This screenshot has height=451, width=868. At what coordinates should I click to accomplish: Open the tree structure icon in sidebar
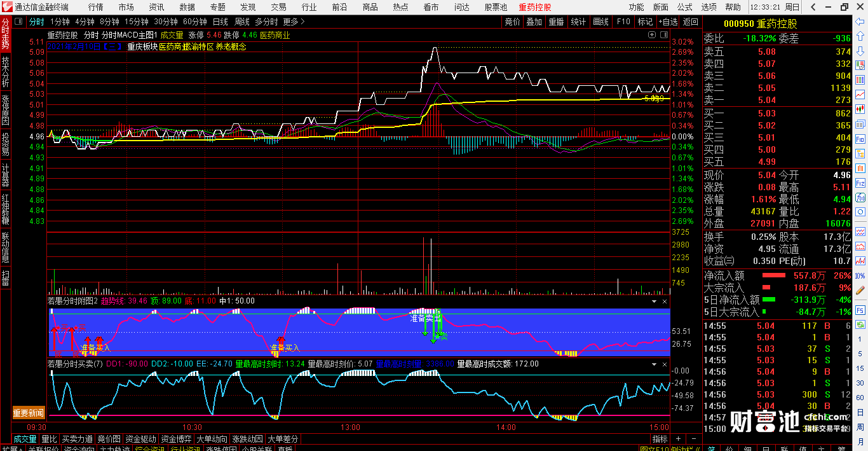pyautogui.click(x=860, y=154)
